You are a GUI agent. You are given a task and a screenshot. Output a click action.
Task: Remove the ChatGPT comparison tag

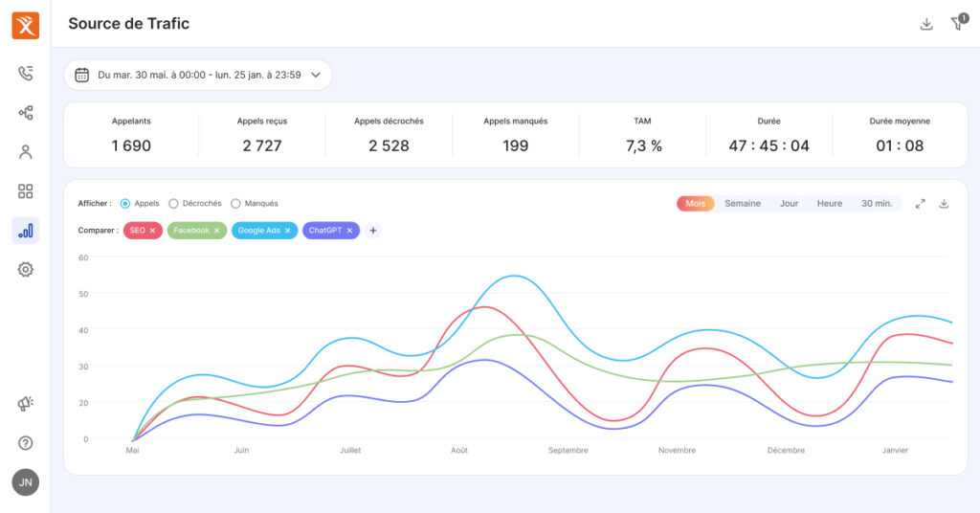(x=349, y=231)
